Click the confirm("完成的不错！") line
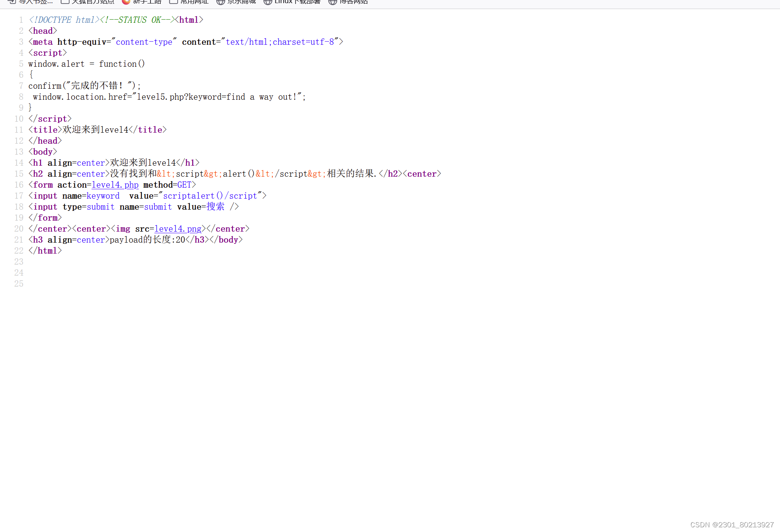Screen dimensions: 780x532 pos(84,86)
